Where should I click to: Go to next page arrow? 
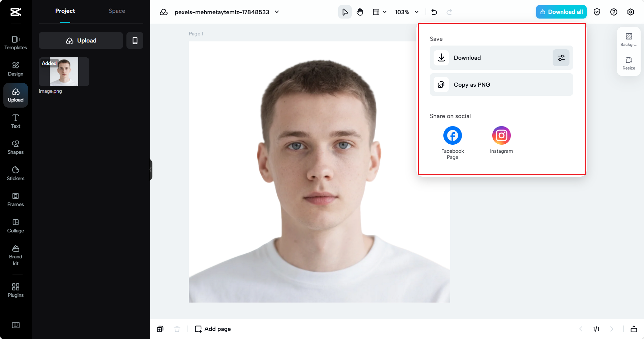pyautogui.click(x=612, y=329)
